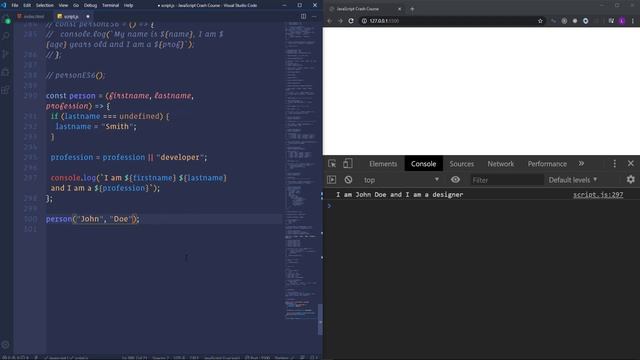
Task: Open the Search view in activity bar
Action: [x=6, y=36]
